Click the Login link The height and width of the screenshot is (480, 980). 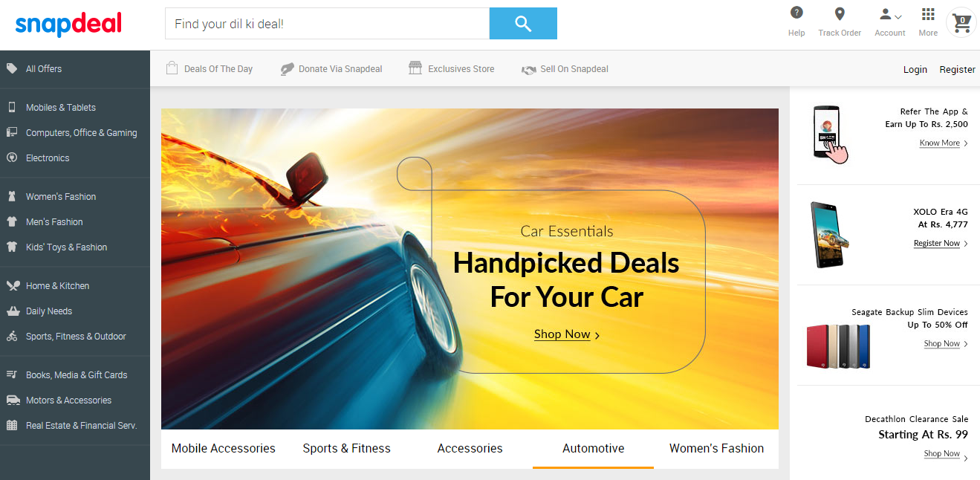pos(915,69)
